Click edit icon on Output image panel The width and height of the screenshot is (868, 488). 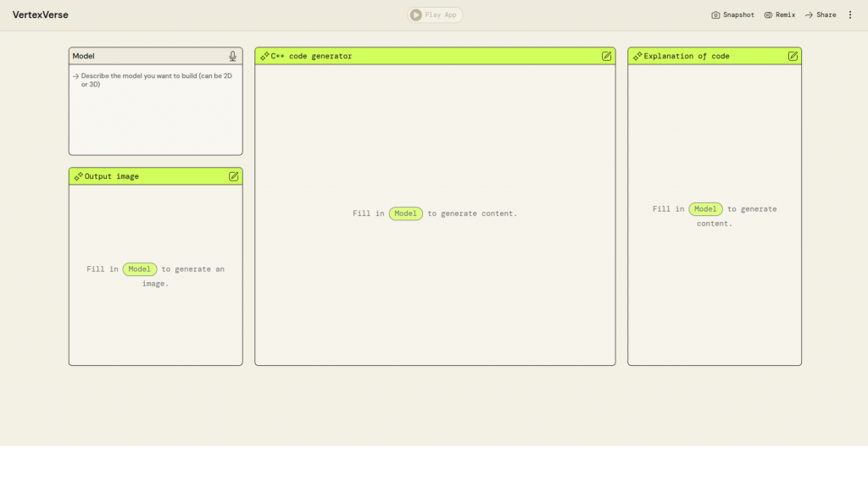233,176
